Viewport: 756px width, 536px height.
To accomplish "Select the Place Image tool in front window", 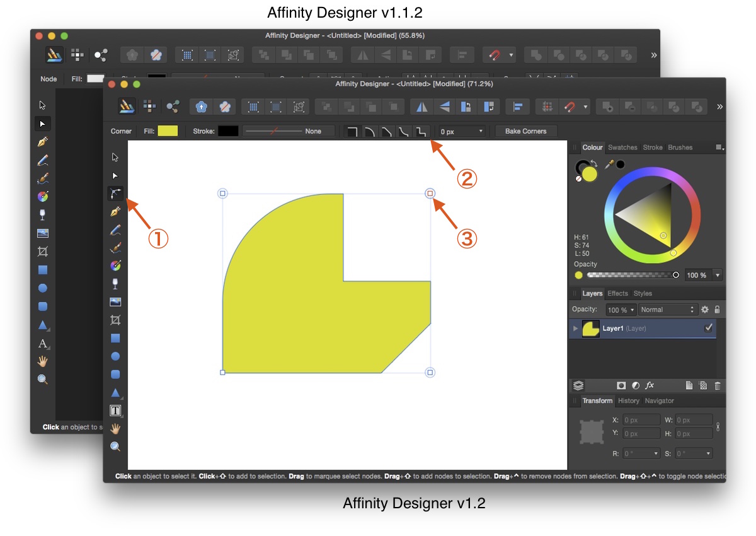I will (x=115, y=302).
